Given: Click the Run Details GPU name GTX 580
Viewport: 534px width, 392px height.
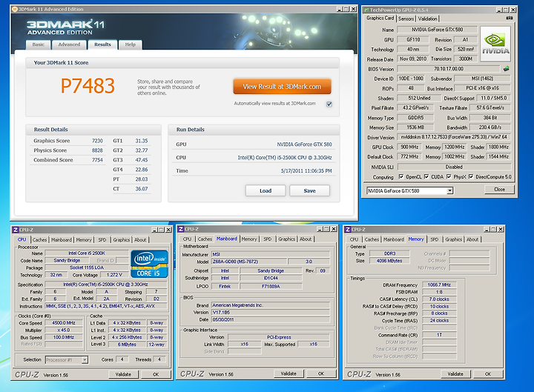Looking at the screenshot, I should (304, 144).
